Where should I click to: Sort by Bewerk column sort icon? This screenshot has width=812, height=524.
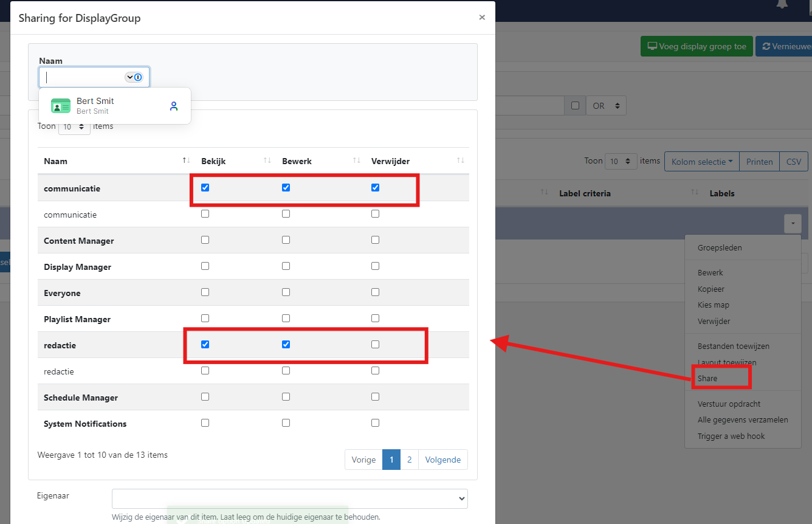(357, 160)
